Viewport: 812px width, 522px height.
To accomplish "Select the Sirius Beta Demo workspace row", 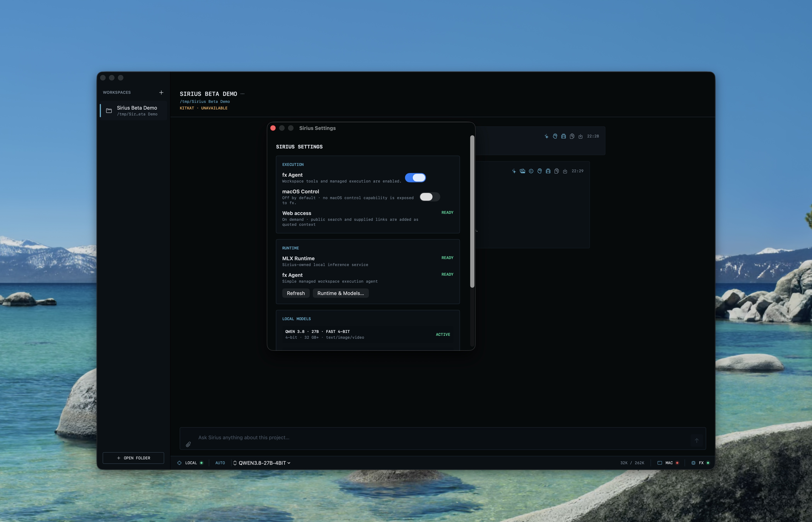I will coord(134,111).
